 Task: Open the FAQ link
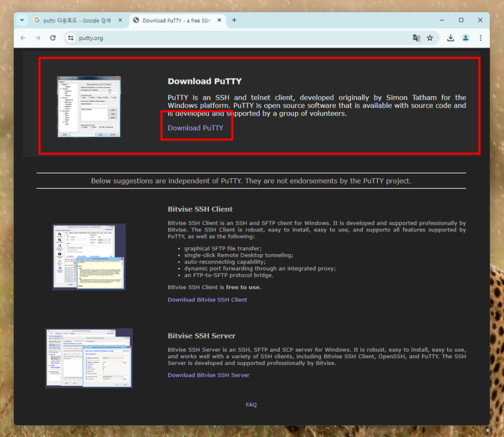point(251,404)
